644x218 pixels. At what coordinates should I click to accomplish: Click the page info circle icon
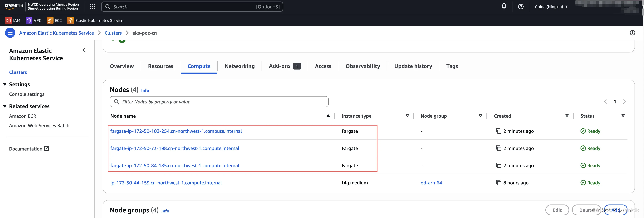(632, 33)
